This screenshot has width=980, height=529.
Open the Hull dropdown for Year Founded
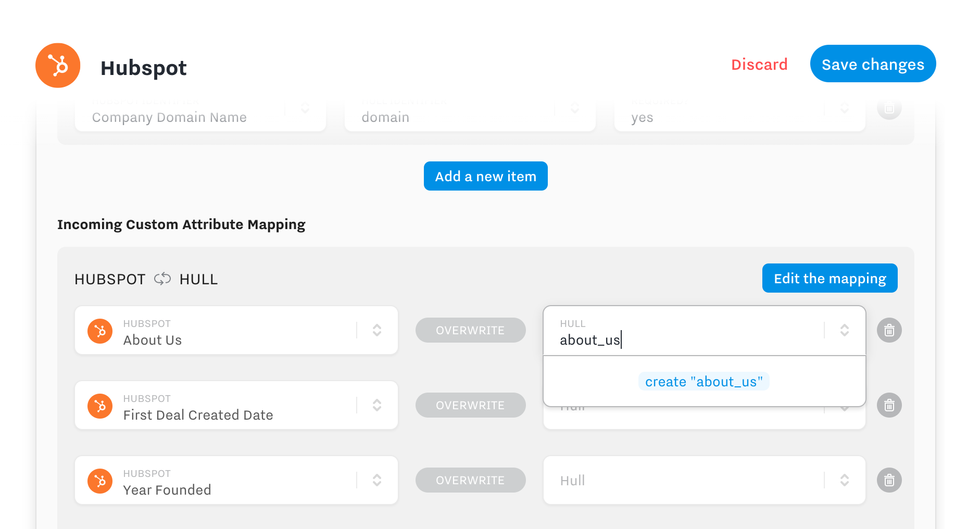click(844, 480)
